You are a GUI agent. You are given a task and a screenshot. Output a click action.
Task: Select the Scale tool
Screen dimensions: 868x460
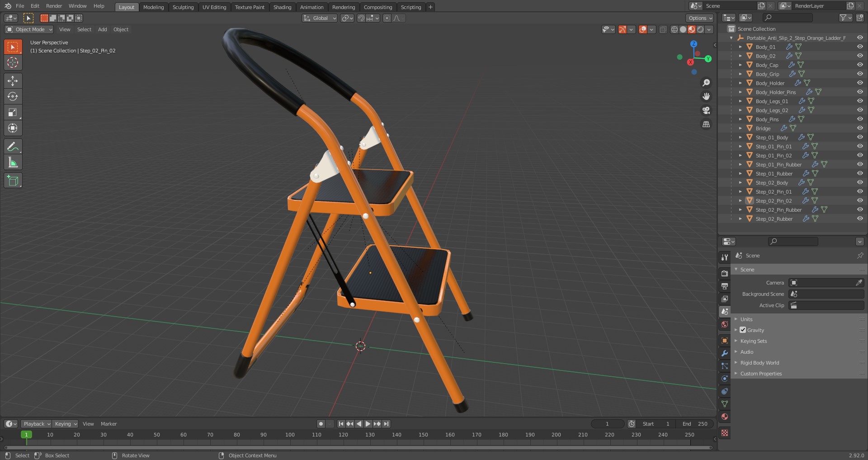click(13, 113)
